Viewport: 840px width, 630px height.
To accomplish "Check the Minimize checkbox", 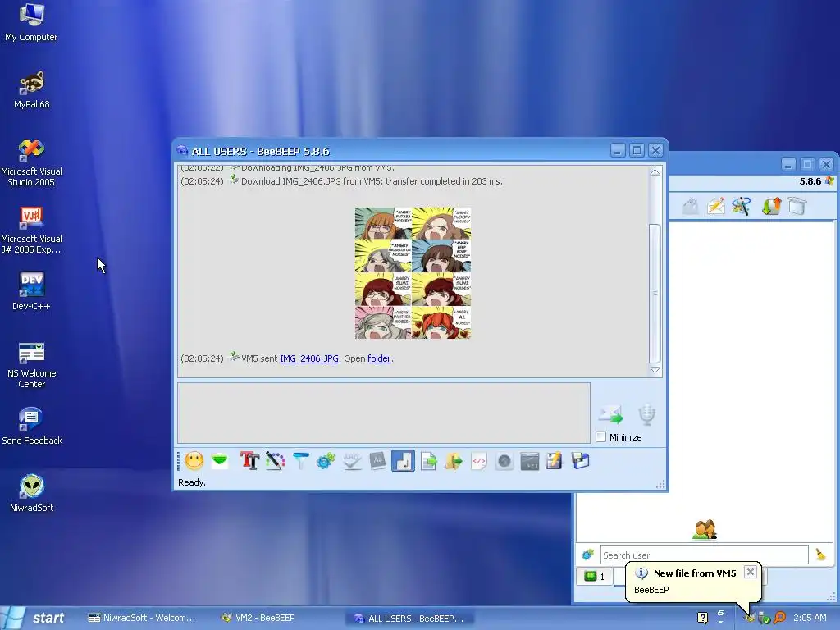I will pos(601,437).
